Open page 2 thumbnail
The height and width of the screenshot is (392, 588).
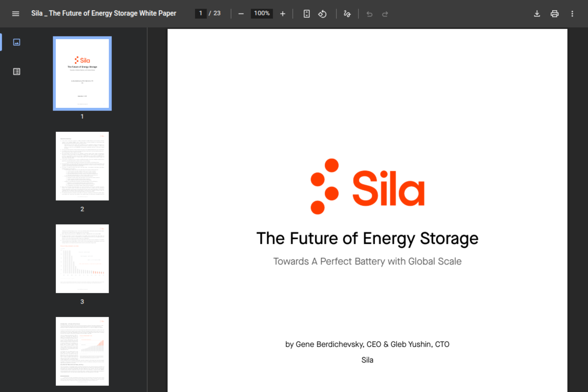pos(82,166)
